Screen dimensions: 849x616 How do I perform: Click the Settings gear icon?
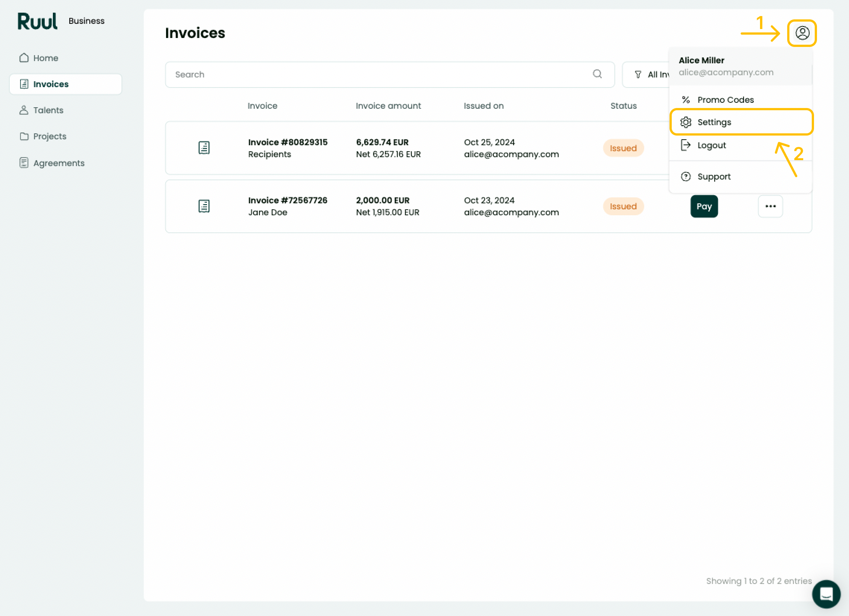click(x=686, y=122)
